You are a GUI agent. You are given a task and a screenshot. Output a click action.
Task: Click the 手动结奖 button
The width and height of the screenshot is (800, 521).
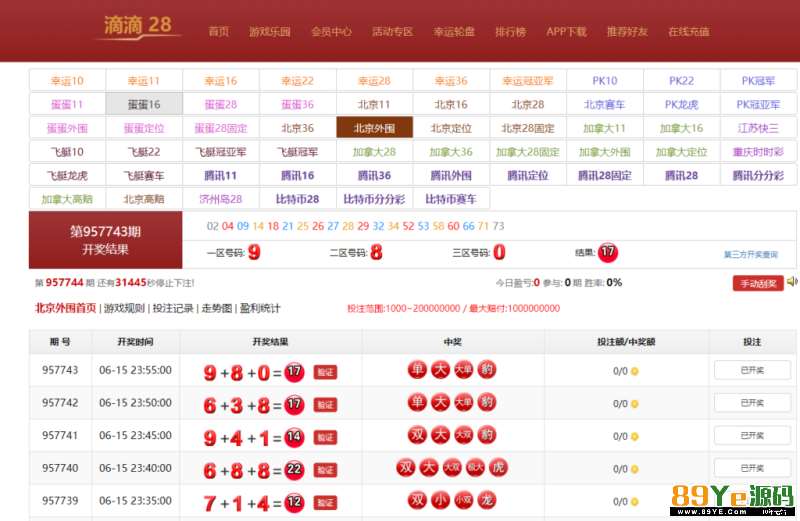tap(758, 284)
